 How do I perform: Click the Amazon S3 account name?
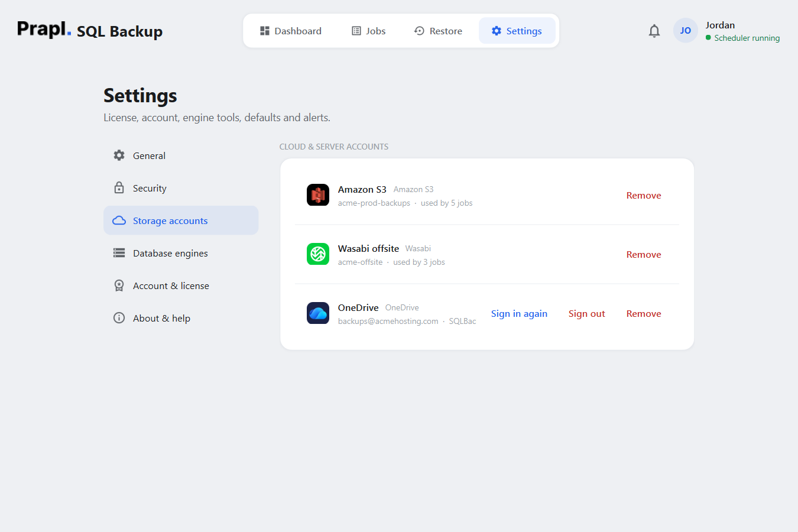coord(362,190)
